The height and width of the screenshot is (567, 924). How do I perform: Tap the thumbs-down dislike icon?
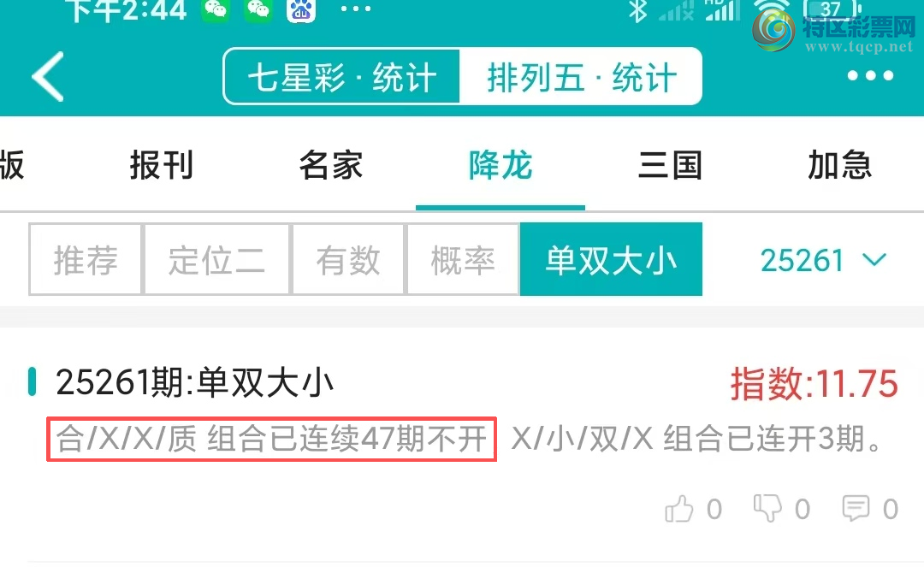tap(767, 507)
